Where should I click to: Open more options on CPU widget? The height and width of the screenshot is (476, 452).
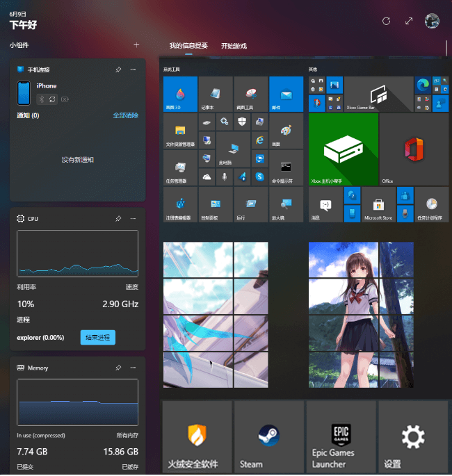click(x=133, y=219)
